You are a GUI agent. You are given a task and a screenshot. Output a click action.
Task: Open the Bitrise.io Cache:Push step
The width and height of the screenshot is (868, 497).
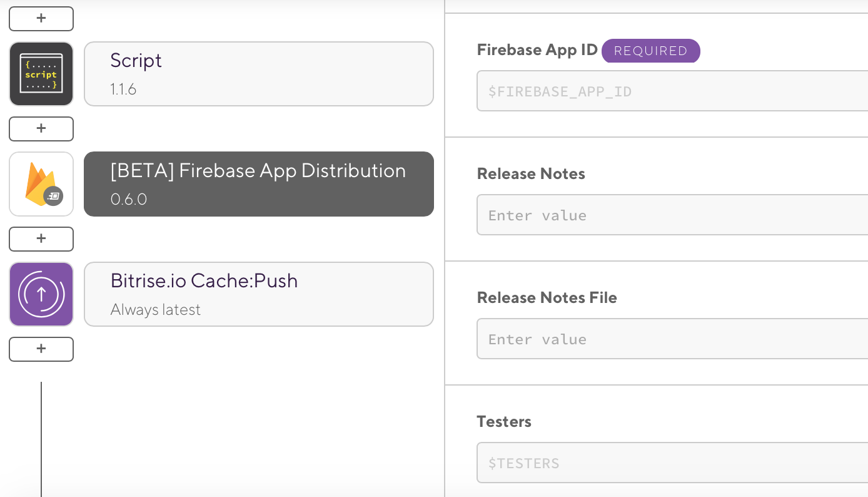259,294
